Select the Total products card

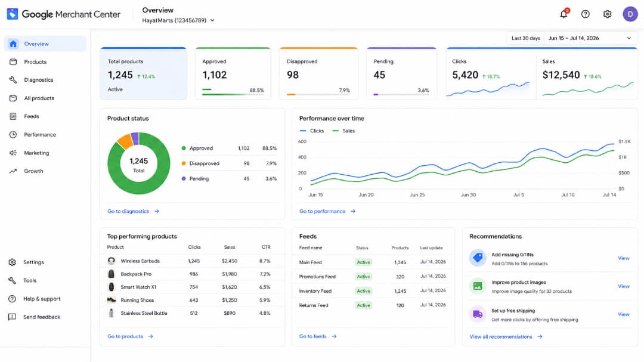click(143, 73)
